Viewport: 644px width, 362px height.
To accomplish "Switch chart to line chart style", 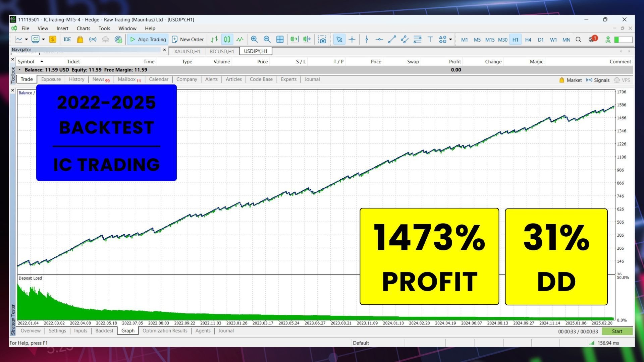I will click(x=240, y=40).
